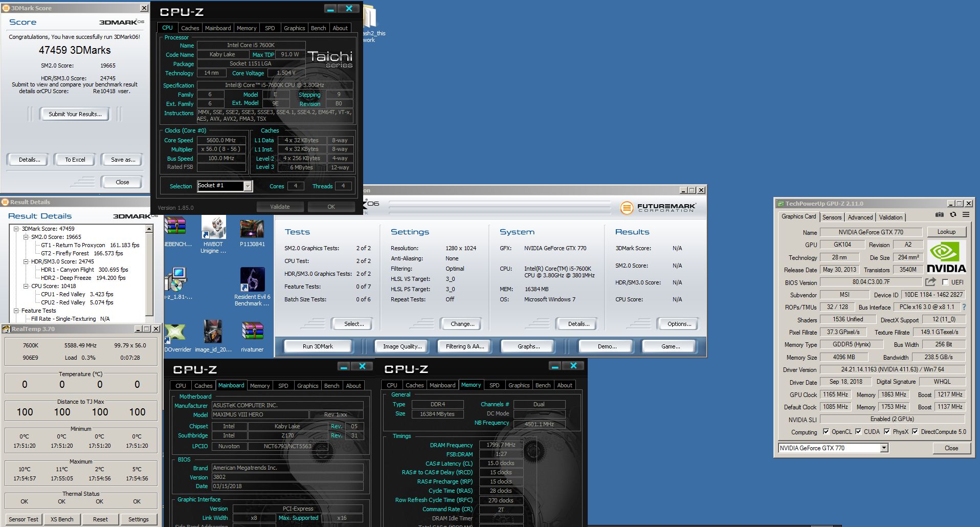This screenshot has width=980, height=527.
Task: Click the 3DMark Score title bar icon
Action: click(6, 8)
